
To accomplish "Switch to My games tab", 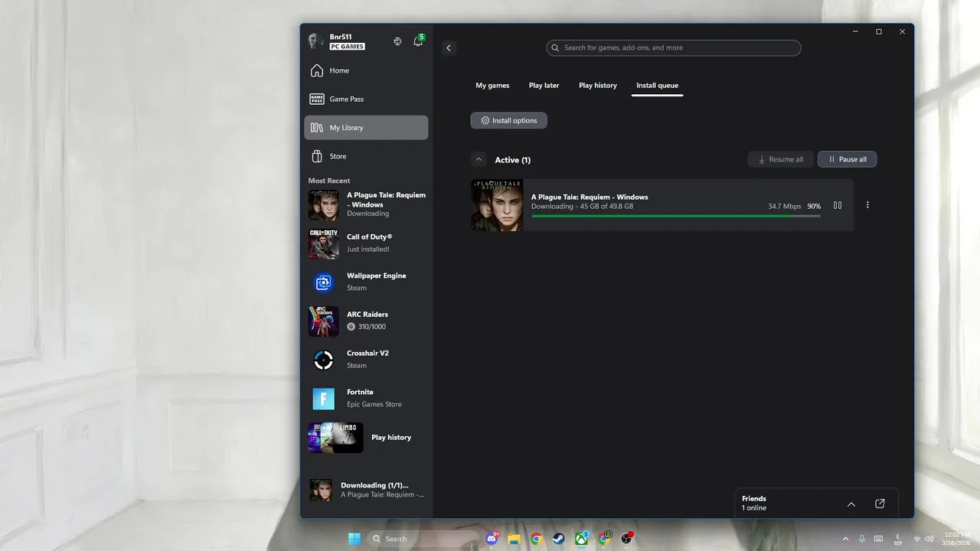I will pos(492,86).
